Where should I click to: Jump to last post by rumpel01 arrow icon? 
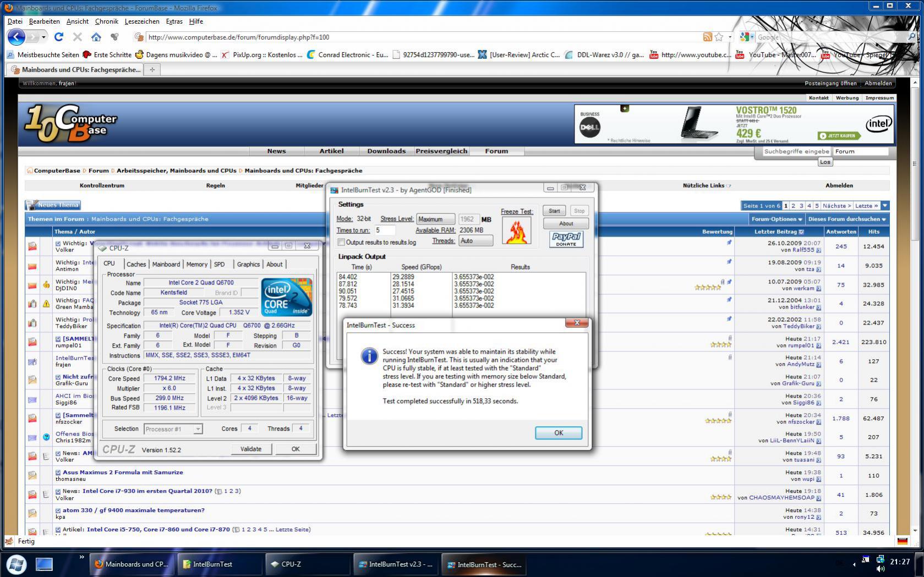(x=818, y=346)
